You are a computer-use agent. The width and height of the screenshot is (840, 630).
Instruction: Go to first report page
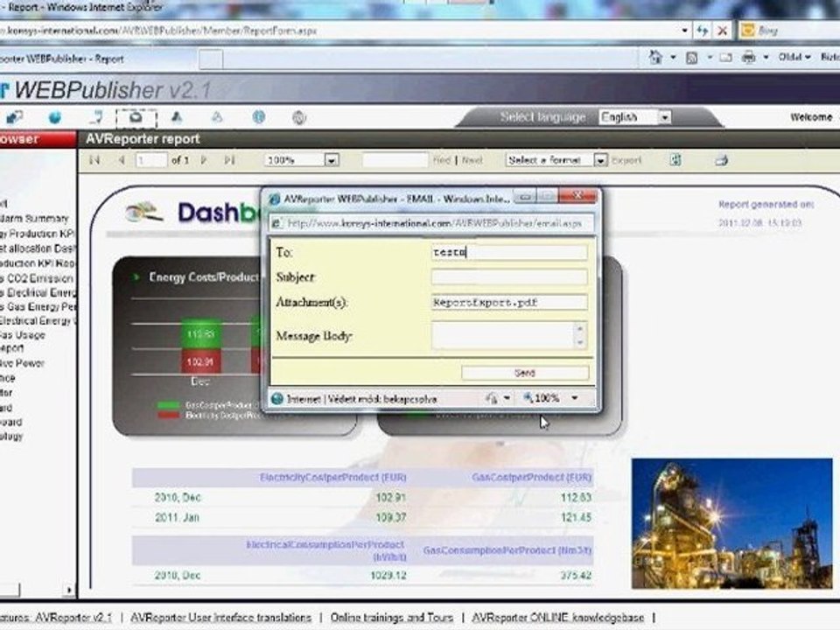click(x=95, y=159)
